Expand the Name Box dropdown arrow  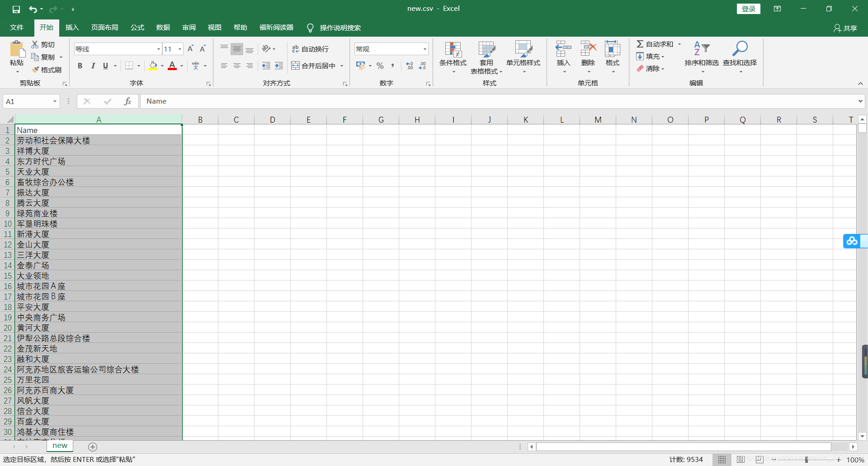point(55,101)
